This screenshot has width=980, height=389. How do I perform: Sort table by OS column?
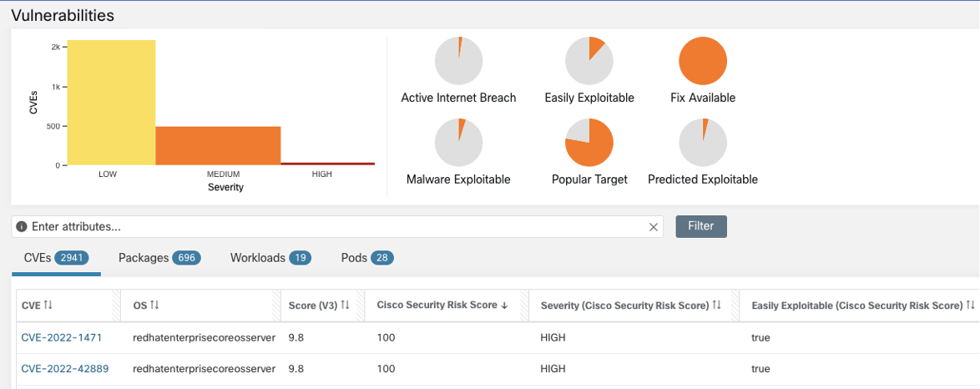coord(154,306)
